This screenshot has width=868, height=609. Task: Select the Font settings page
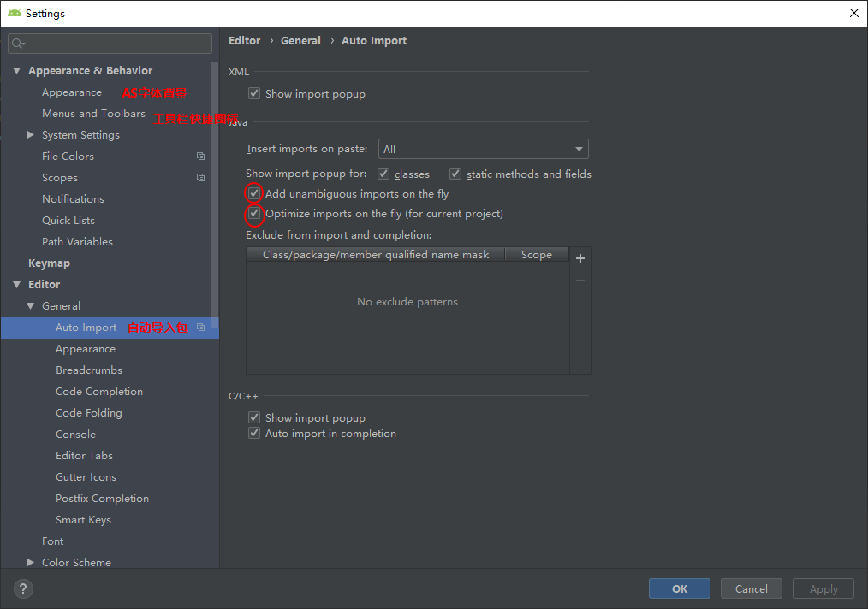(x=52, y=541)
